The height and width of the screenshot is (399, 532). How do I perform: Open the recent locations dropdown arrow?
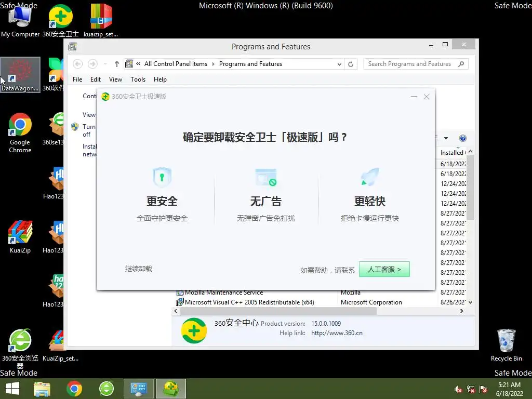pos(105,64)
